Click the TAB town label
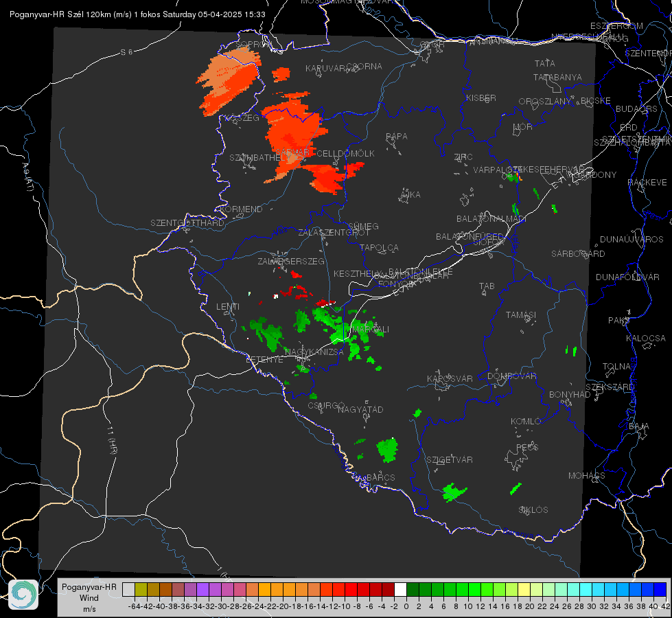The height and width of the screenshot is (618, 672). point(487,286)
